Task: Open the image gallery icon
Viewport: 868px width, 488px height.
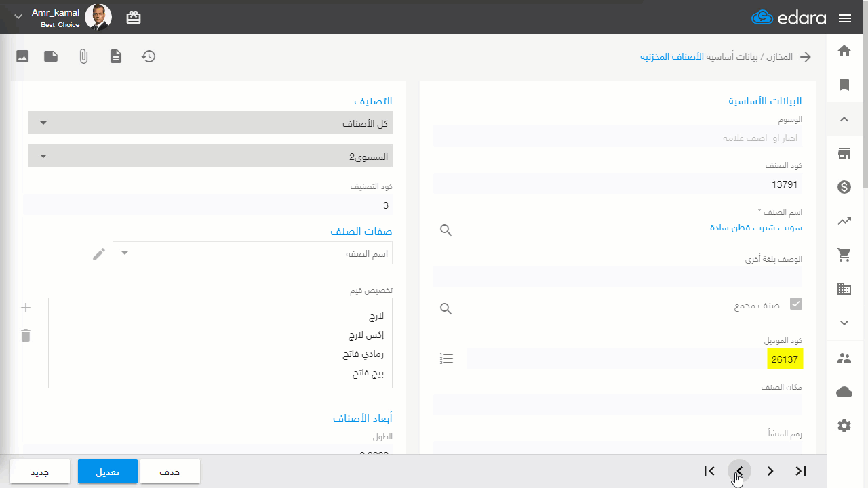Action: click(x=22, y=56)
